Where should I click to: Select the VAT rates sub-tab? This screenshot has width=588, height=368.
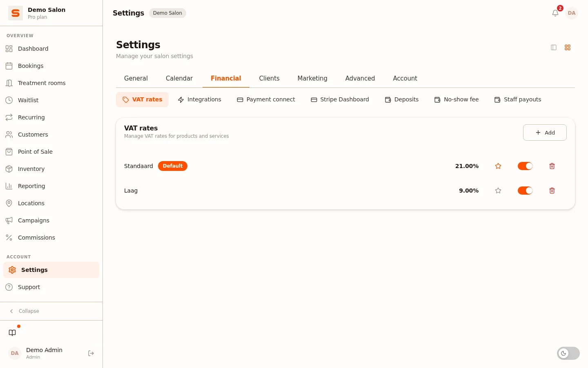[142, 100]
